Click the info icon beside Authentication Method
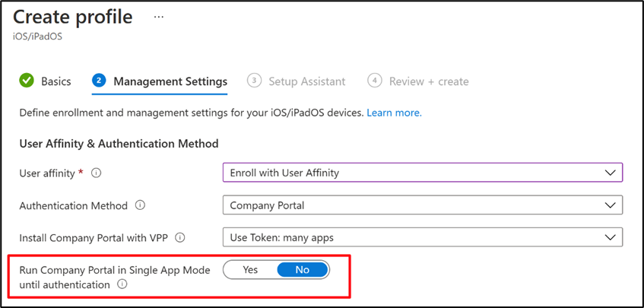 (x=141, y=205)
